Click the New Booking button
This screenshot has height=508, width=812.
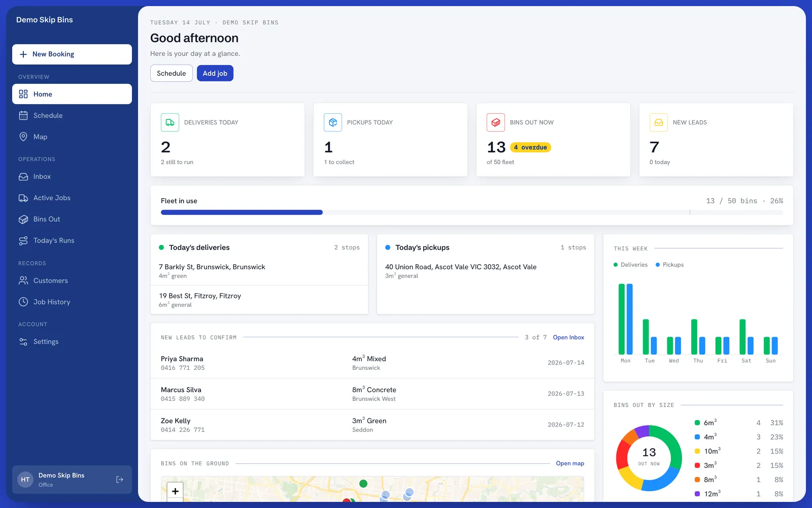click(x=72, y=54)
